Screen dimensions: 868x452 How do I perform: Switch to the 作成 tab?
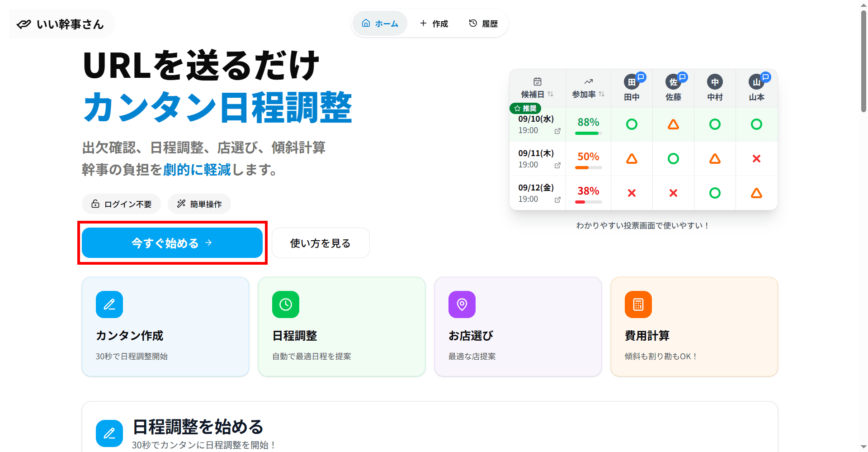[x=434, y=24]
